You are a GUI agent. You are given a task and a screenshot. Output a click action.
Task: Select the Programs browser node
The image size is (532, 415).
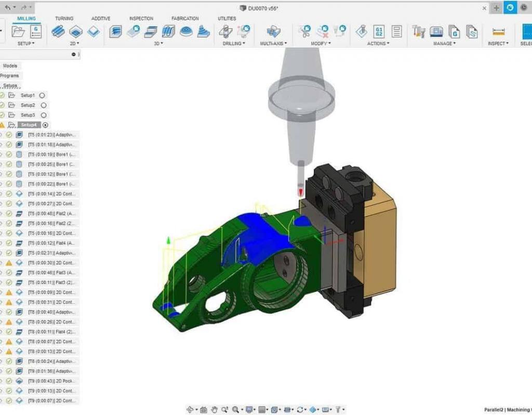point(9,76)
